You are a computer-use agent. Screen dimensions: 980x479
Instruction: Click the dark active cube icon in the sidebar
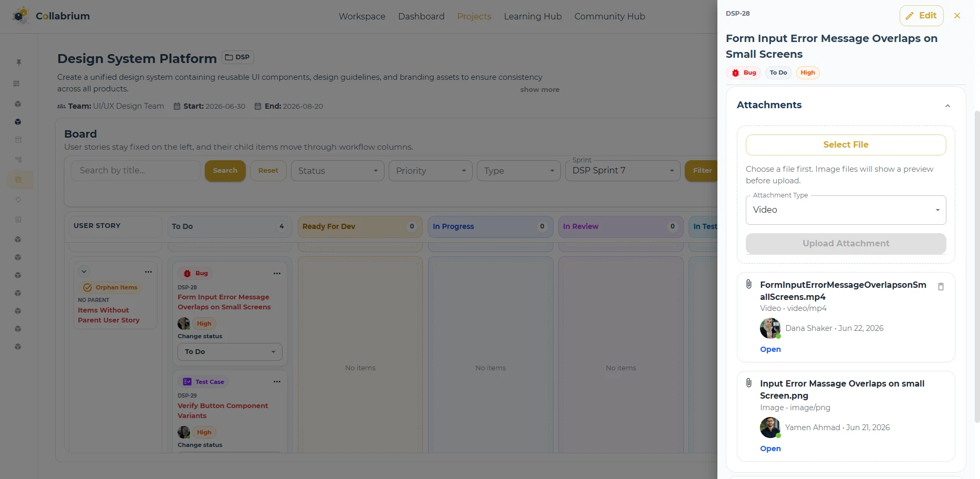click(18, 122)
